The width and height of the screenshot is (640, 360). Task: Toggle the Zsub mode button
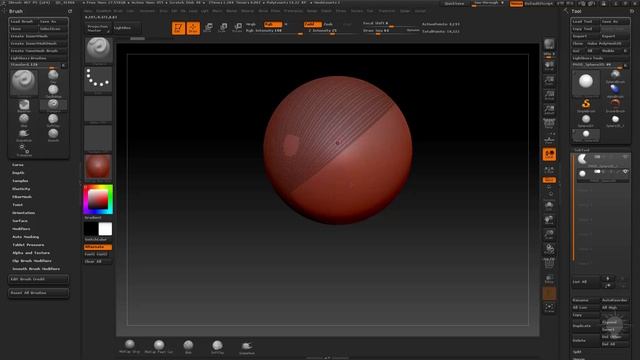[329, 24]
